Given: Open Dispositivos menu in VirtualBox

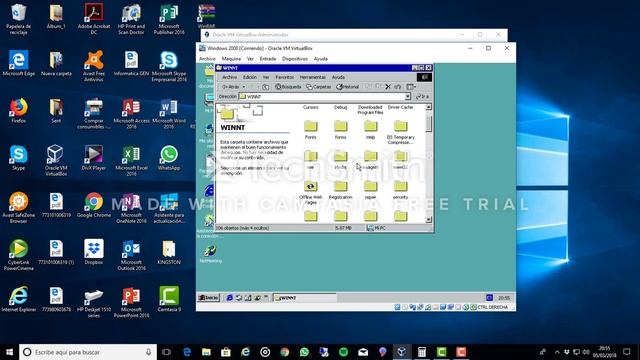Looking at the screenshot, I should [x=295, y=59].
